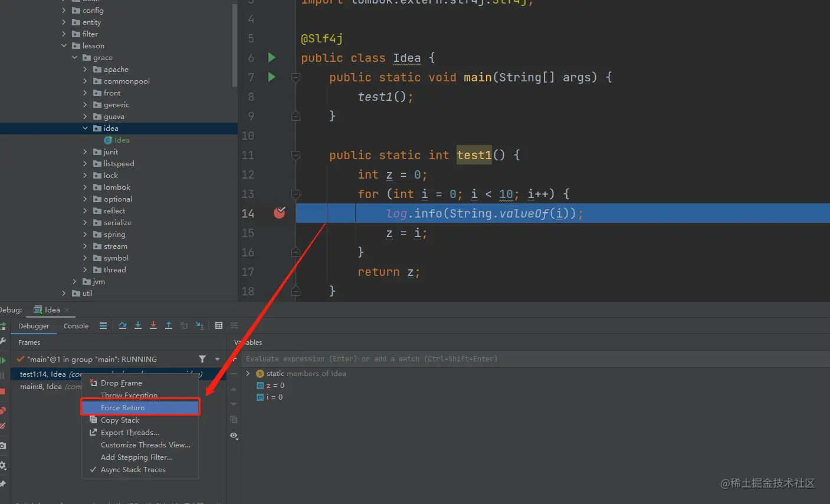Click green run gutter icon on line 7
Screen dimensions: 830x504
(x=271, y=77)
